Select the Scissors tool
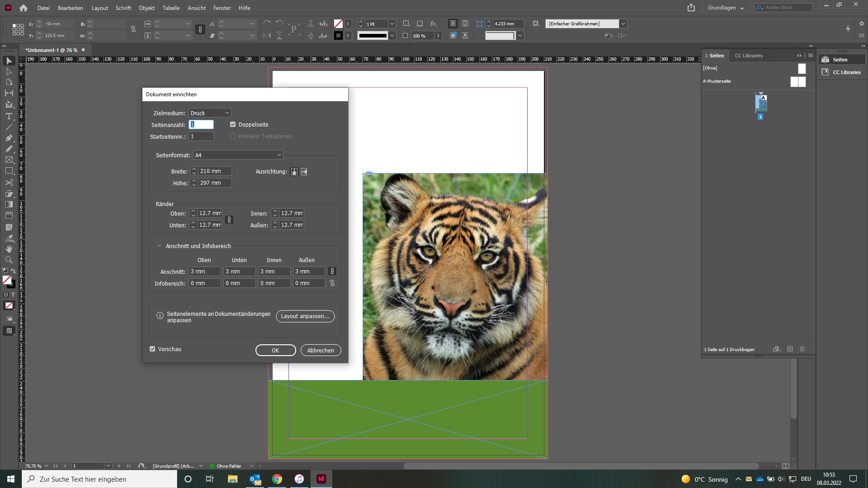The width and height of the screenshot is (868, 488). tap(9, 183)
